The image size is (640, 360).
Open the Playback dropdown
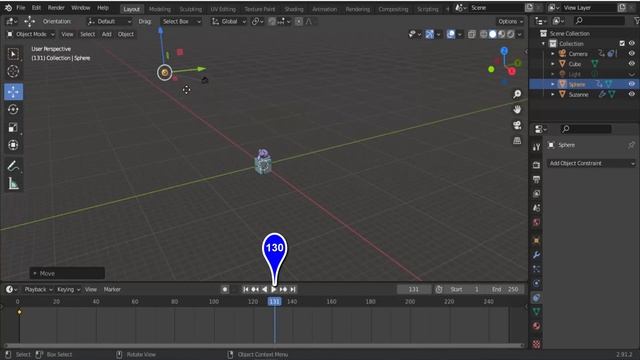click(38, 289)
